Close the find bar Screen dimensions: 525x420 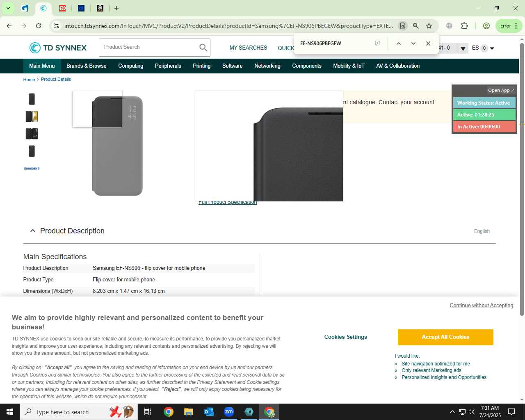tap(428, 43)
